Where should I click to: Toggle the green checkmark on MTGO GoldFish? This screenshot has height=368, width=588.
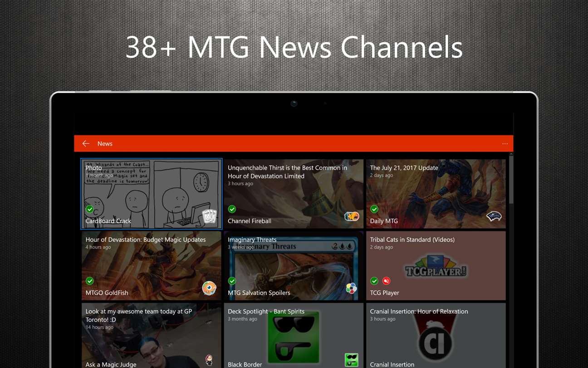click(x=90, y=281)
